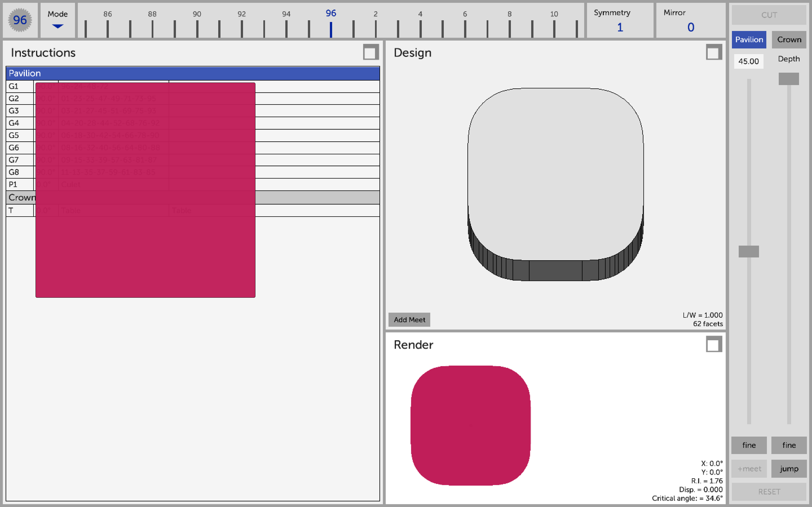
Task: Click the jump button
Action: [789, 469]
